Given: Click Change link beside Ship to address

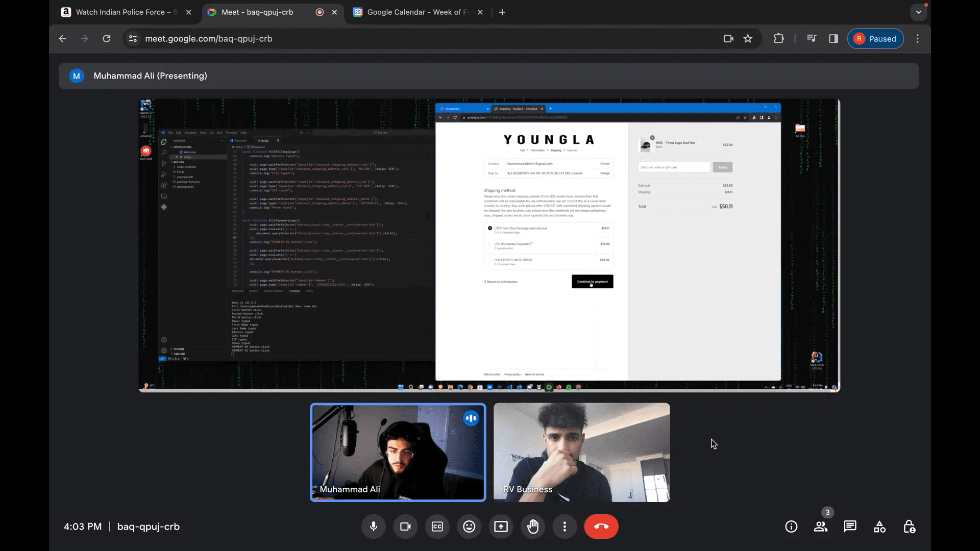Looking at the screenshot, I should [605, 173].
